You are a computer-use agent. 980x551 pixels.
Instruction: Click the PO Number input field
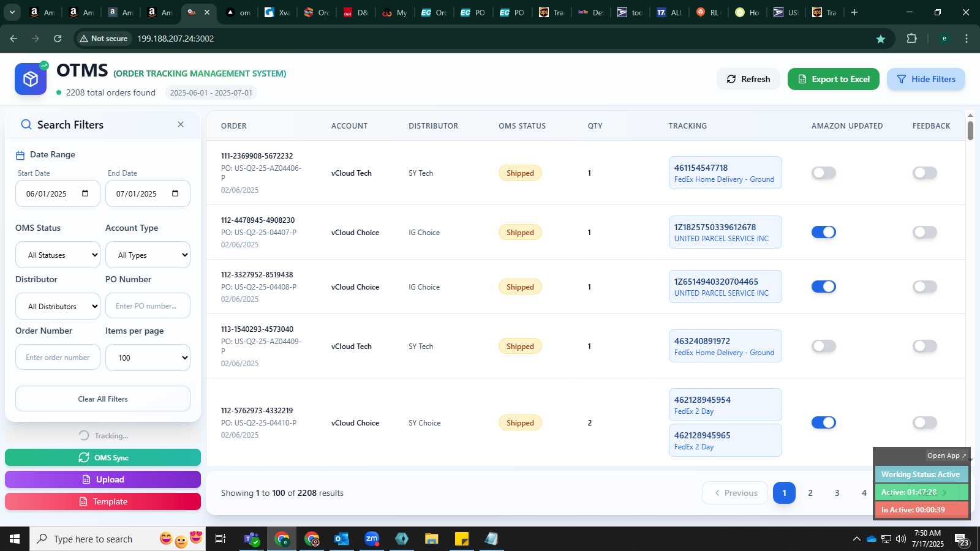coord(148,306)
